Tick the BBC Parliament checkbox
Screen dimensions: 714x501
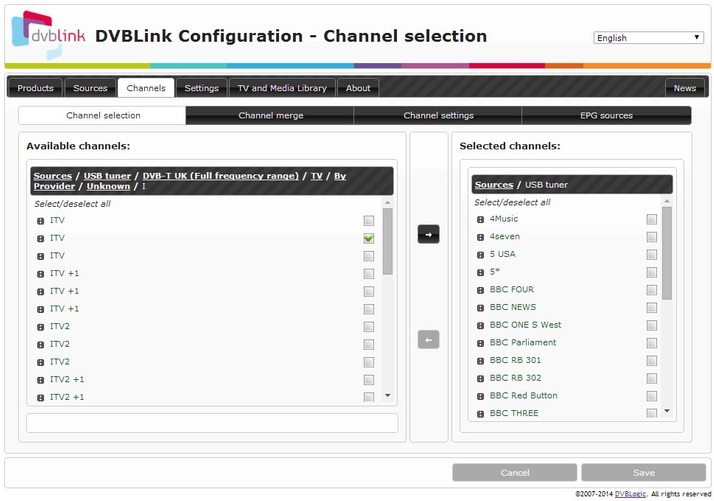[652, 343]
